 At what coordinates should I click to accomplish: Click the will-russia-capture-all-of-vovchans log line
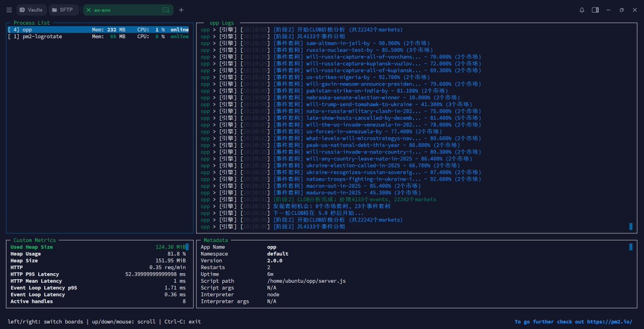[340, 57]
